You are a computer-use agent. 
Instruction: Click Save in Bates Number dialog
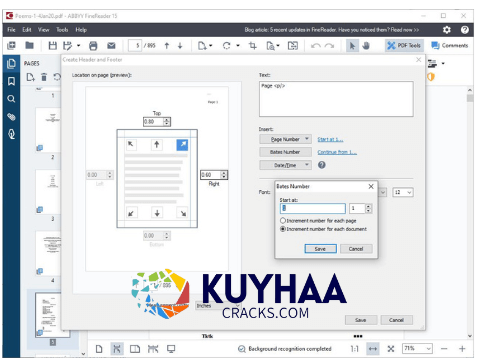point(320,249)
